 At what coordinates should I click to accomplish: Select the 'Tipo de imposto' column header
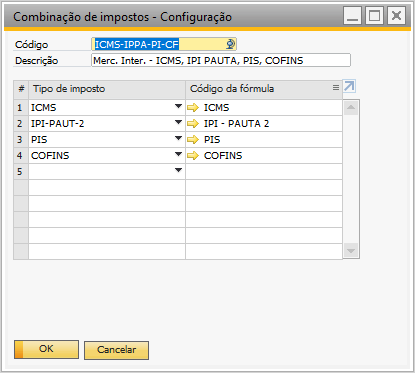[107, 89]
